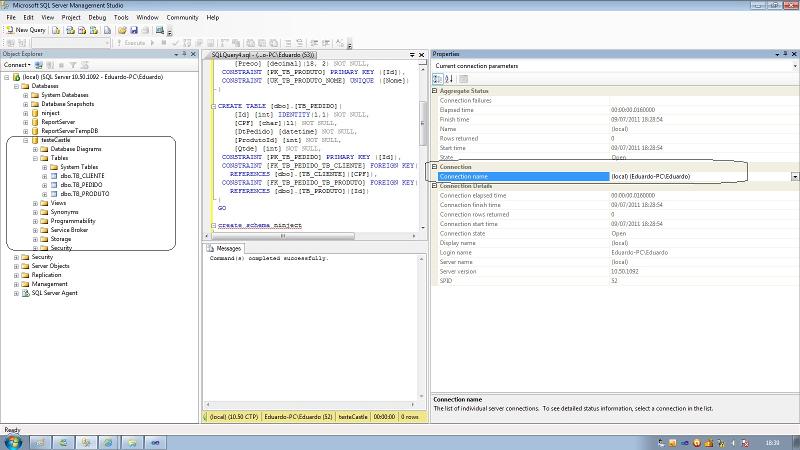Click the Debug green arrow icon
800x450 pixels.
tap(153, 43)
